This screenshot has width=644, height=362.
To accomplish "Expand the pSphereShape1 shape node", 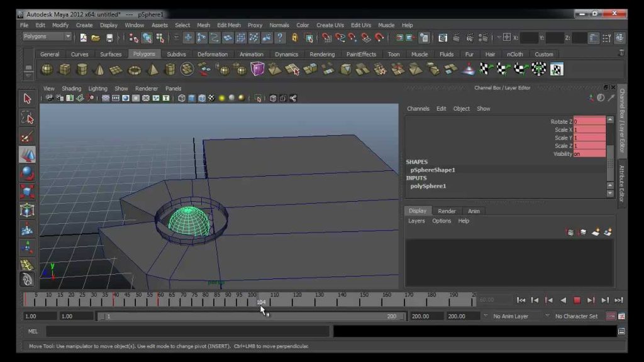I will click(433, 170).
